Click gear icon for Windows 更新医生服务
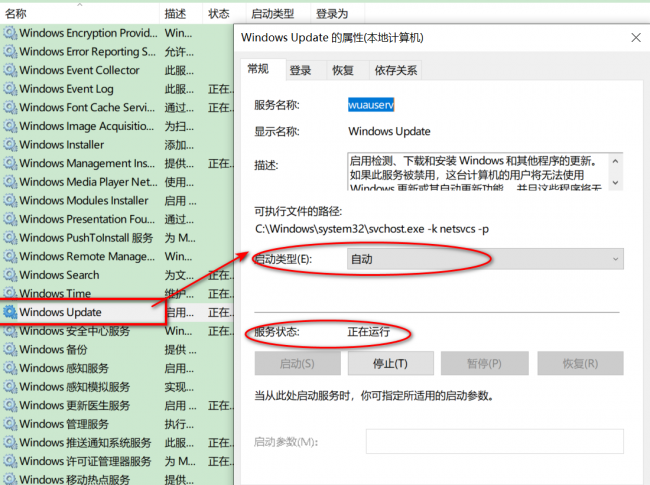Screen dimensions: 650x485 (x=10, y=405)
